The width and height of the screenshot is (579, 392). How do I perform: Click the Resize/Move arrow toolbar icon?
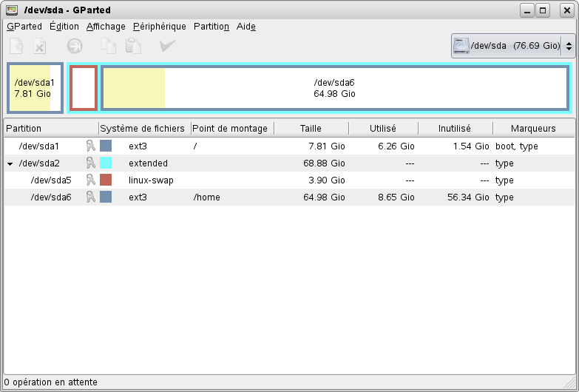pos(75,46)
